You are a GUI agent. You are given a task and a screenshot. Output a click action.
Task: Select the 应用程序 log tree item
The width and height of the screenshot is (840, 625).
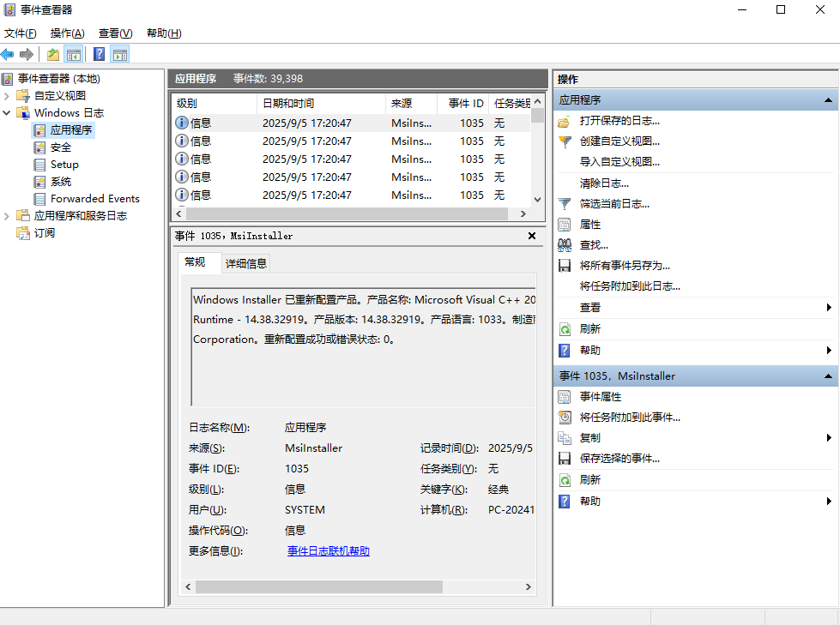click(71, 130)
